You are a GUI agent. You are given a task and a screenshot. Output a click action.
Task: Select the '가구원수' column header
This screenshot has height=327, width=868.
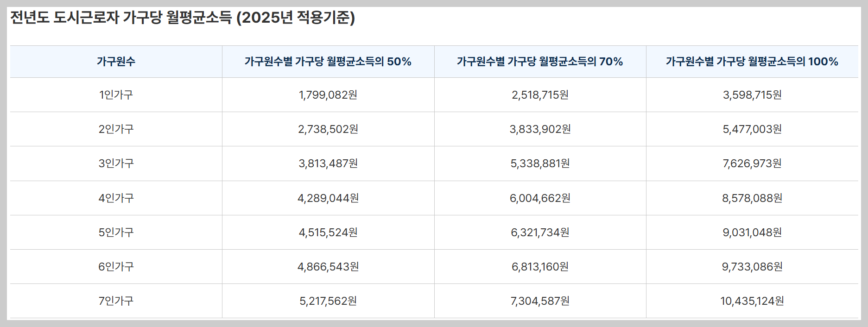click(116, 62)
